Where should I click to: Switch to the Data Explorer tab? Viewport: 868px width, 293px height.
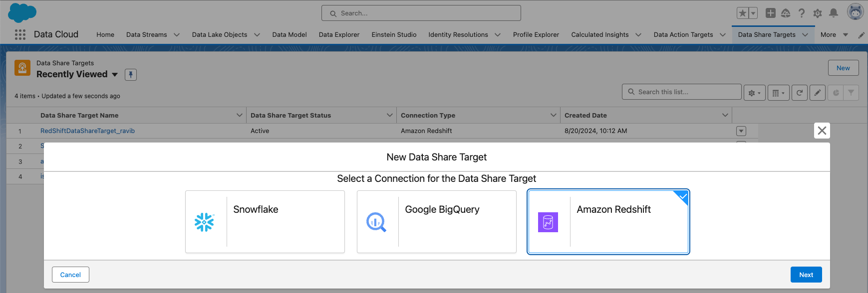coord(339,35)
